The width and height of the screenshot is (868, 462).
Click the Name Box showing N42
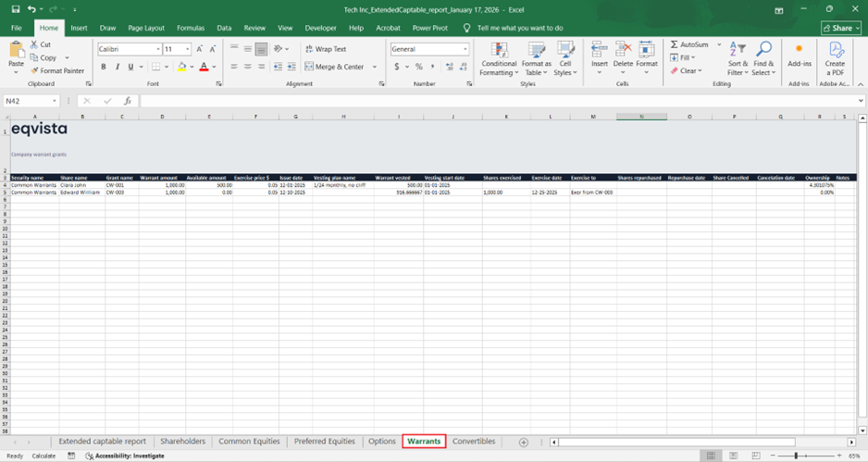pyautogui.click(x=28, y=101)
